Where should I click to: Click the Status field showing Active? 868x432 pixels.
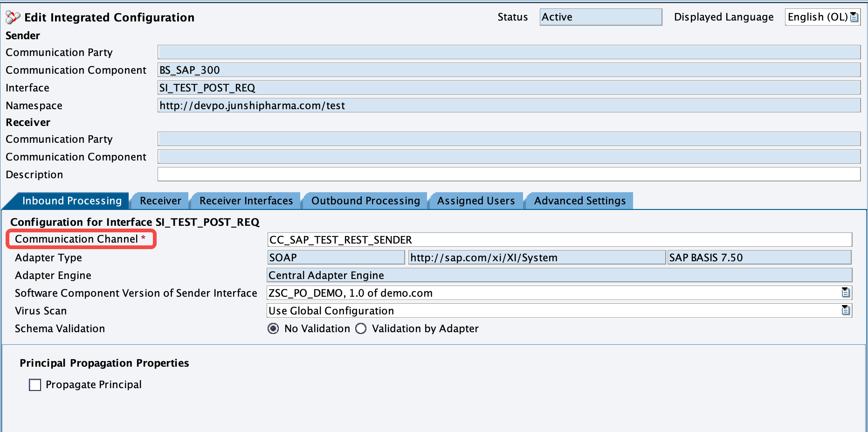click(x=601, y=17)
